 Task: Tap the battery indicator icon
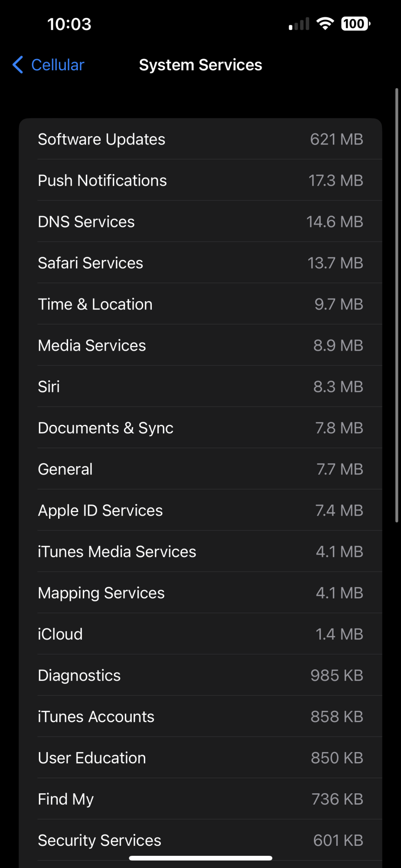coord(355,23)
